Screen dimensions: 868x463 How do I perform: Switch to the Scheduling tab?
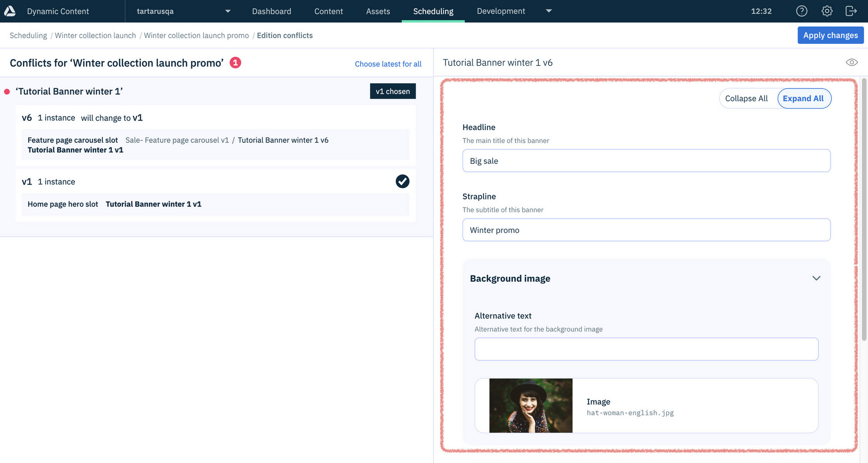click(433, 11)
